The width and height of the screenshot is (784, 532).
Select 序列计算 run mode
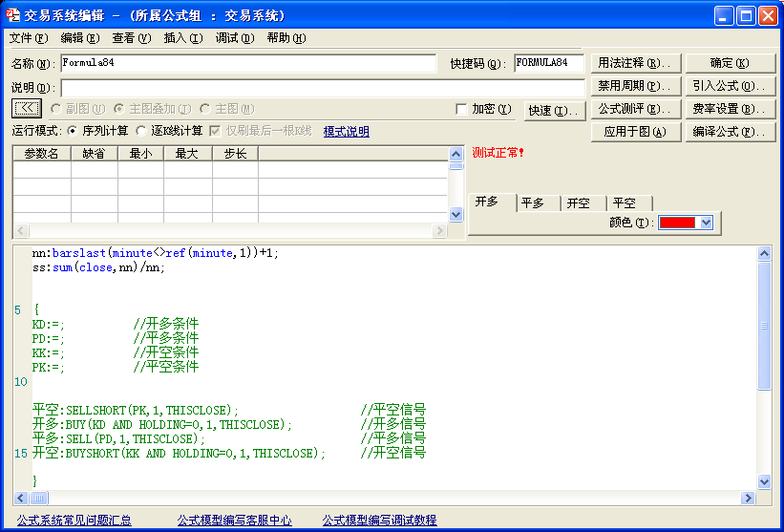(x=73, y=131)
